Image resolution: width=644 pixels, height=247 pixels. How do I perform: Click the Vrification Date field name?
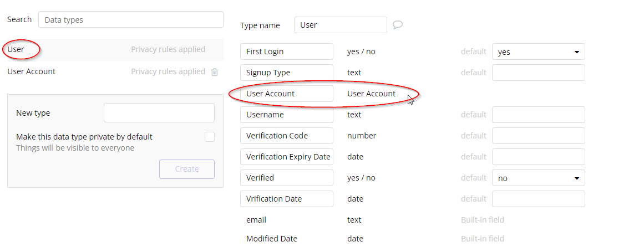(x=287, y=199)
